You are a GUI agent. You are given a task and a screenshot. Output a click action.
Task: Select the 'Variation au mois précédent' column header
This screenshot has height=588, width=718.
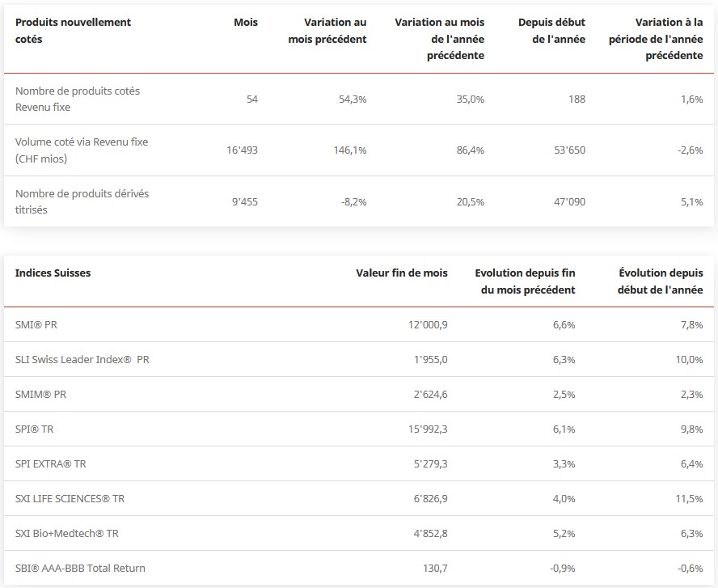[x=327, y=31]
